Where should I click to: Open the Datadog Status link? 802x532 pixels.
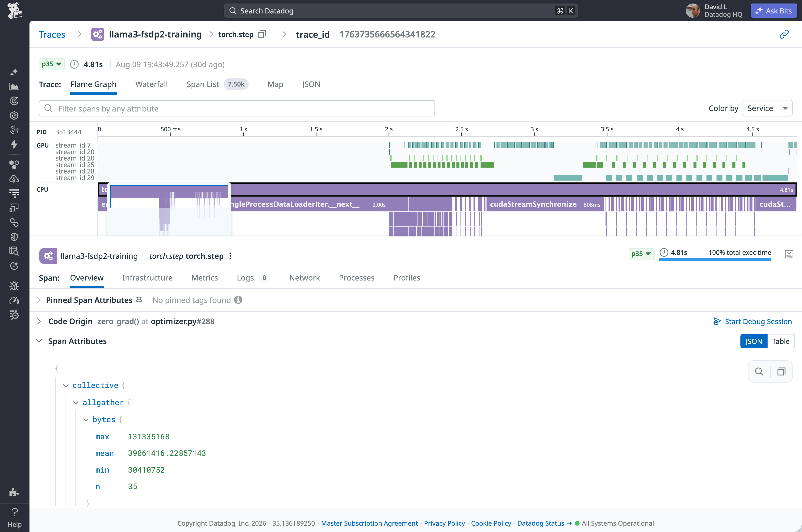coord(545,523)
